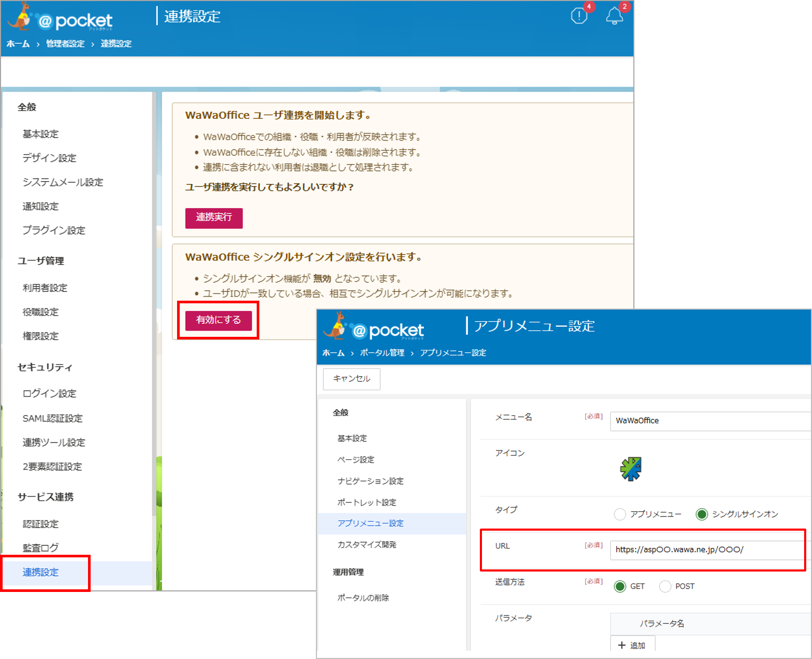Select アプリメニュー設定 in the portal sidebar
The height and width of the screenshot is (659, 812).
(x=370, y=523)
